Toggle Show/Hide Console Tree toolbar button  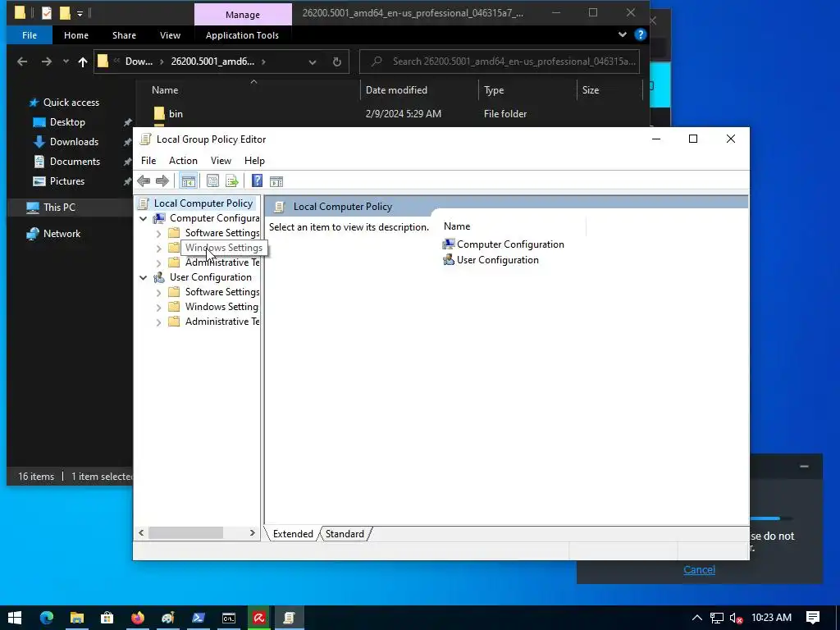click(188, 181)
